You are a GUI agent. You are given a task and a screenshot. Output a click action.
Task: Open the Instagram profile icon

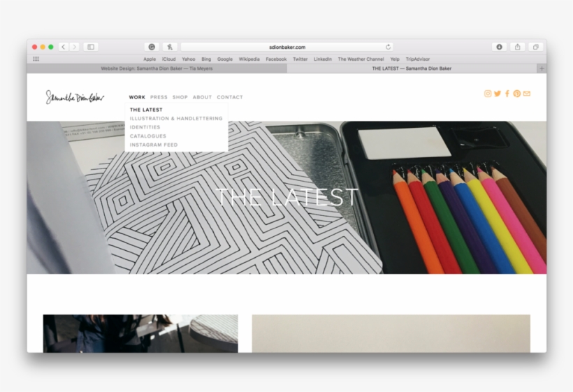point(488,94)
